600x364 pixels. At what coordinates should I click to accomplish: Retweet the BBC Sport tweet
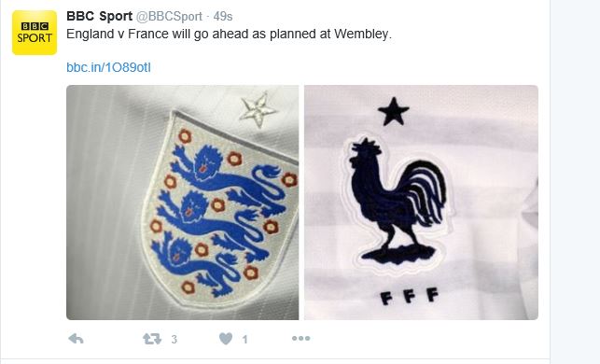click(x=152, y=339)
